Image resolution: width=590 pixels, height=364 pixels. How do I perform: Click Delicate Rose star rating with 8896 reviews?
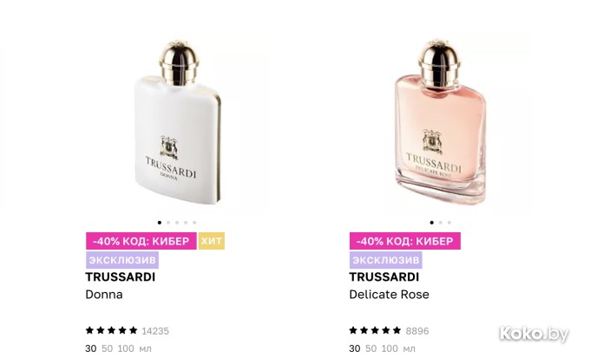(389, 331)
